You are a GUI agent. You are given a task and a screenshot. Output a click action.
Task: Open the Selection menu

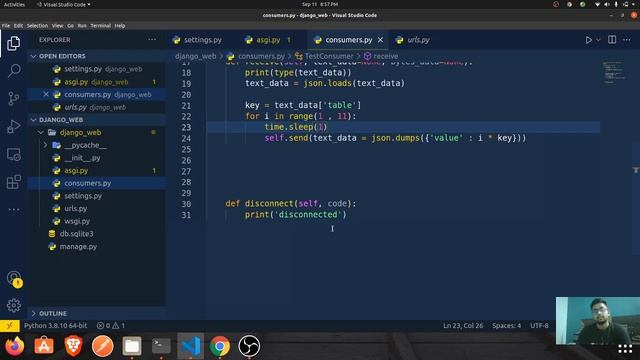37,26
